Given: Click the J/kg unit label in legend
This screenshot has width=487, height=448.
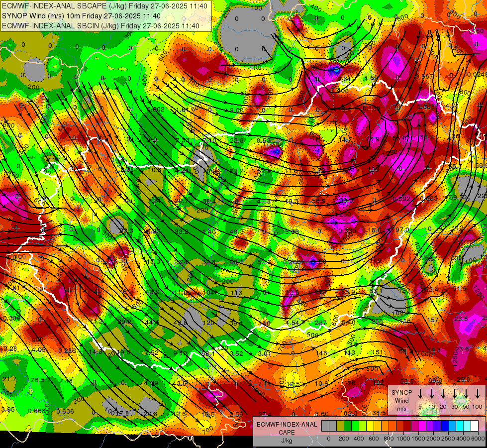Looking at the screenshot, I should (287, 441).
